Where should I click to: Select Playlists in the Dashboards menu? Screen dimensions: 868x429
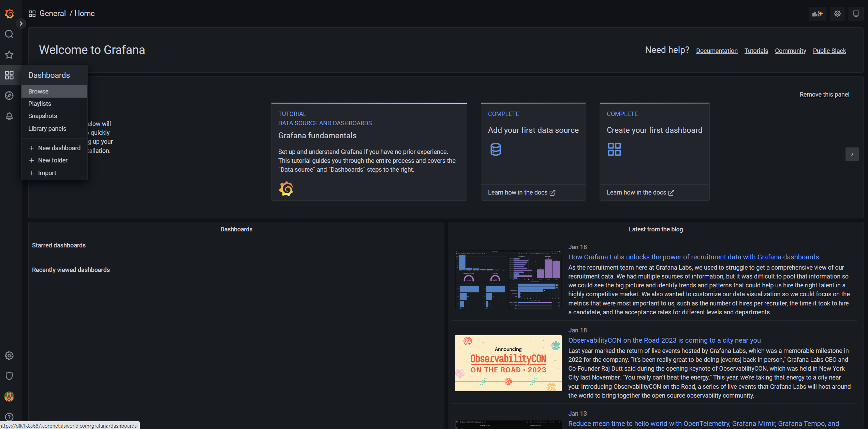(54, 104)
